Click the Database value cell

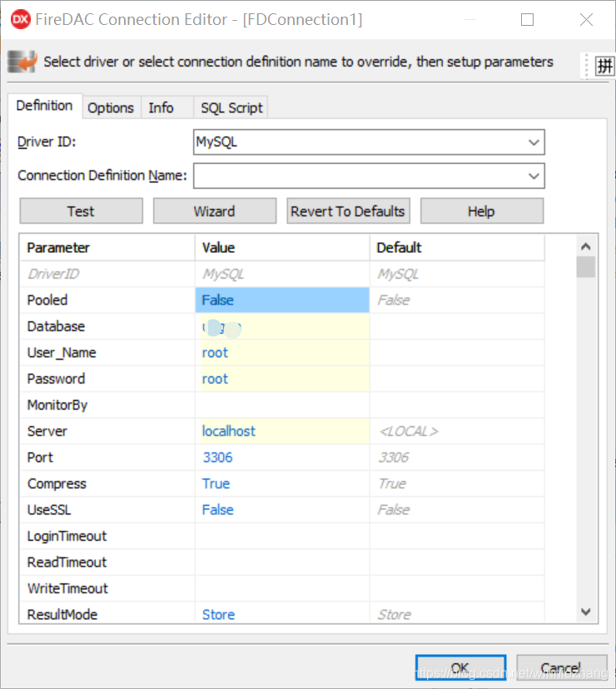[282, 326]
